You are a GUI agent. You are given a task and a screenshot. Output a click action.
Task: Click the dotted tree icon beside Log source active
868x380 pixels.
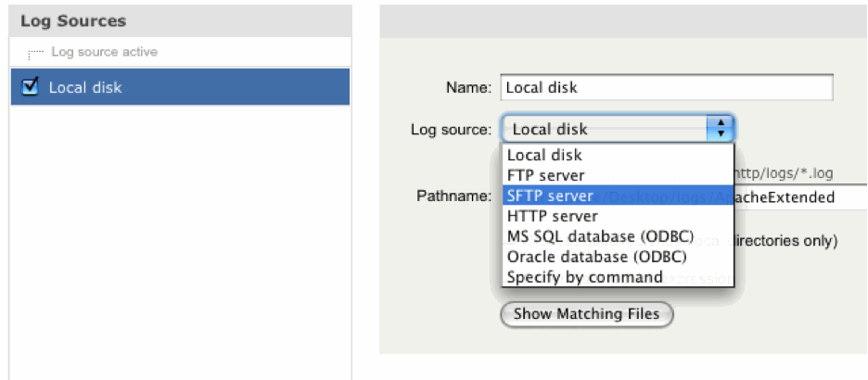35,54
